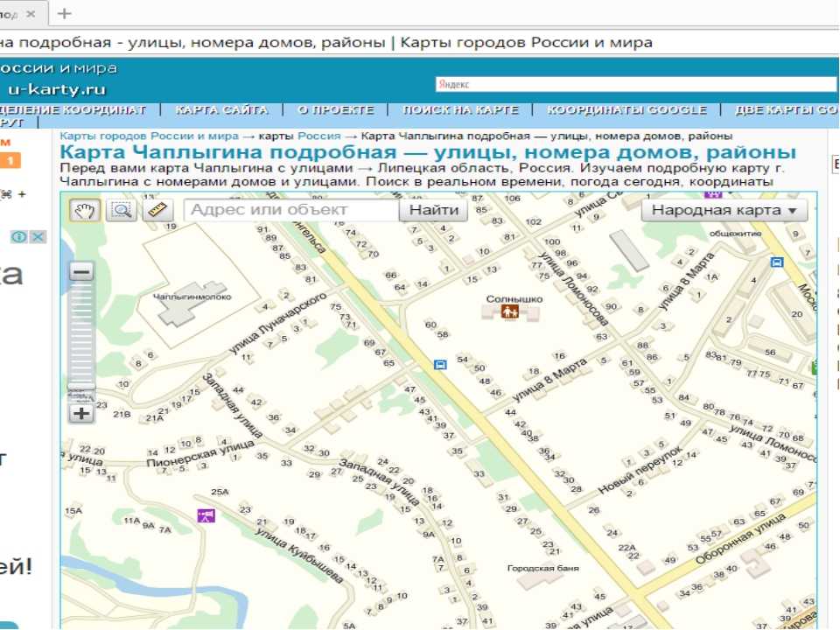Image resolution: width=840 pixels, height=630 pixels.
Task: Select the hand pan tool on map
Action: tap(84, 210)
